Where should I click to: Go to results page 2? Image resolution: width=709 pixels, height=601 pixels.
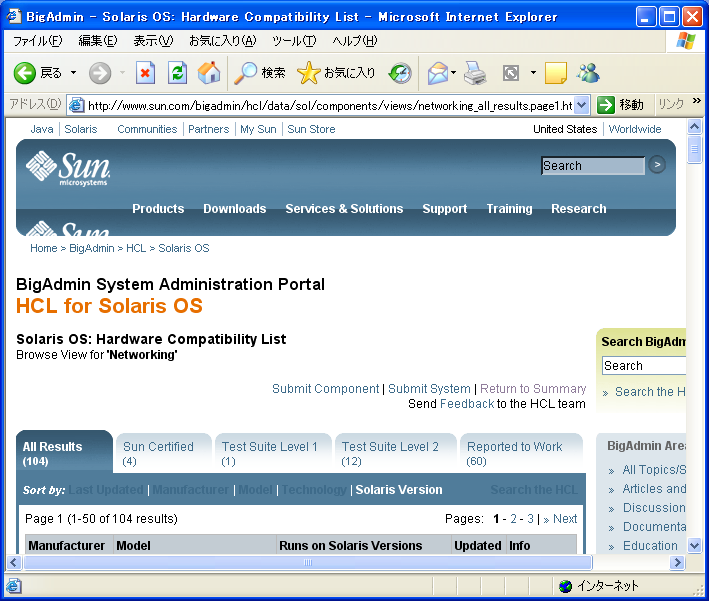coord(513,519)
